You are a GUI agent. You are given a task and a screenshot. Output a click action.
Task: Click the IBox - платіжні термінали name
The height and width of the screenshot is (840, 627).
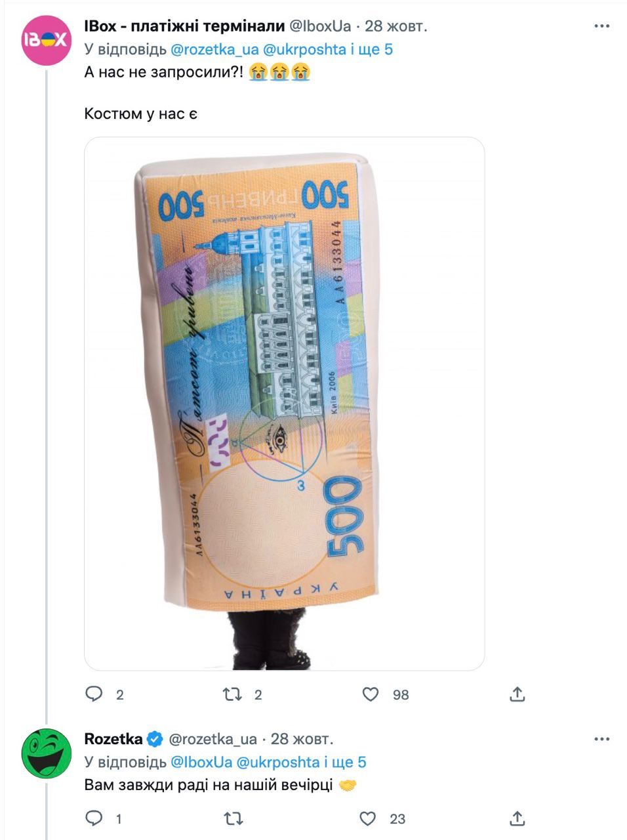184,26
